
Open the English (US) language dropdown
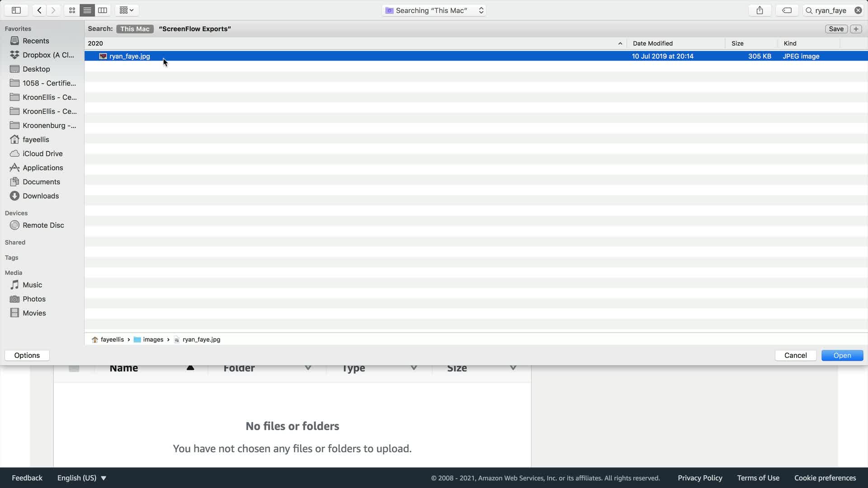81,478
